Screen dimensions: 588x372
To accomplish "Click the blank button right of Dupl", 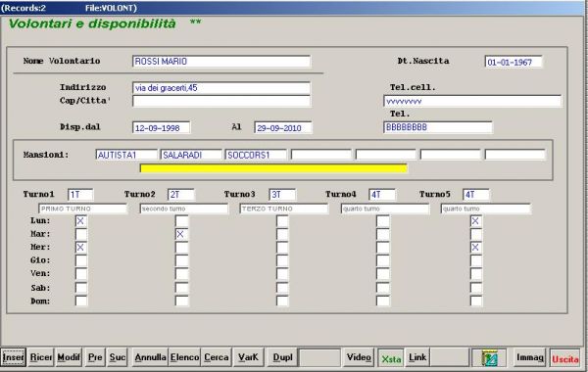I will click(319, 357).
